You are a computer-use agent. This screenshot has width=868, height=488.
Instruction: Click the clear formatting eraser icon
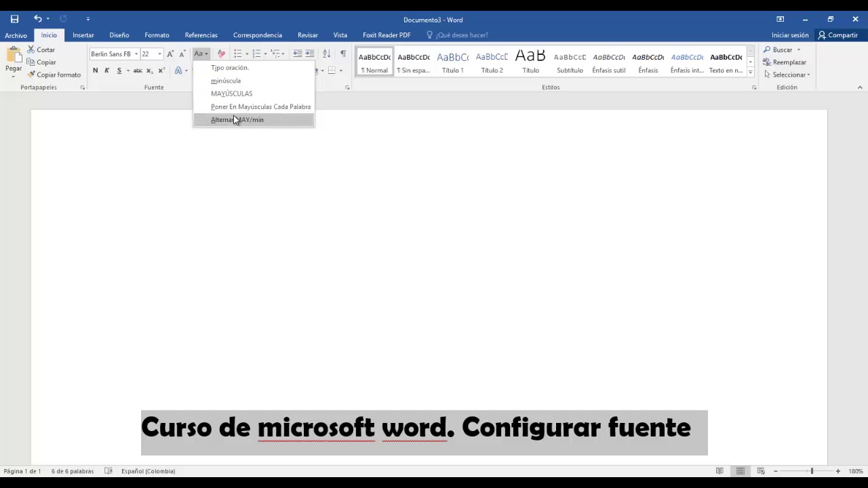click(221, 54)
